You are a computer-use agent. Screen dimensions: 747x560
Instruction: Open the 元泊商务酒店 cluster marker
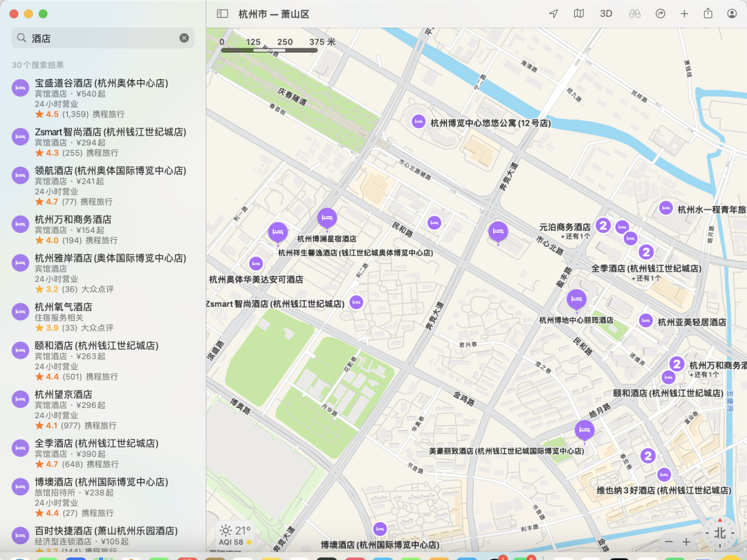point(603,225)
